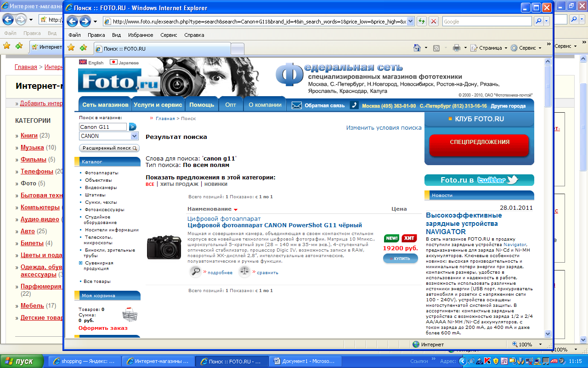Image resolution: width=588 pixels, height=368 pixels.
Task: Click the phone icon in site header
Action: 354,105
